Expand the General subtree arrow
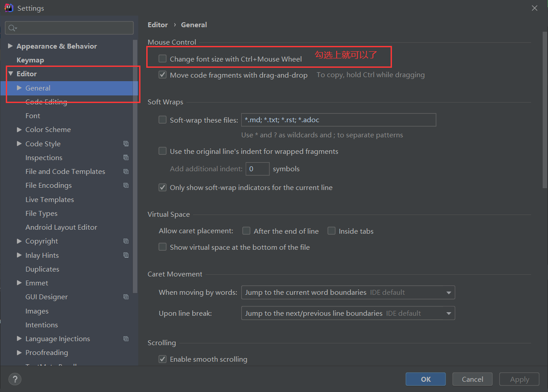This screenshot has width=548, height=392. click(19, 88)
